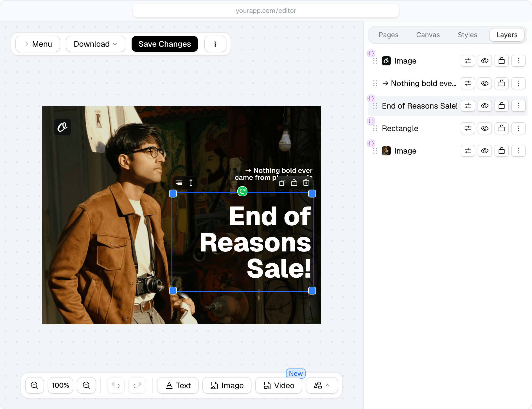Expand the Menu button chevron
This screenshot has height=409, width=532.
tap(26, 44)
